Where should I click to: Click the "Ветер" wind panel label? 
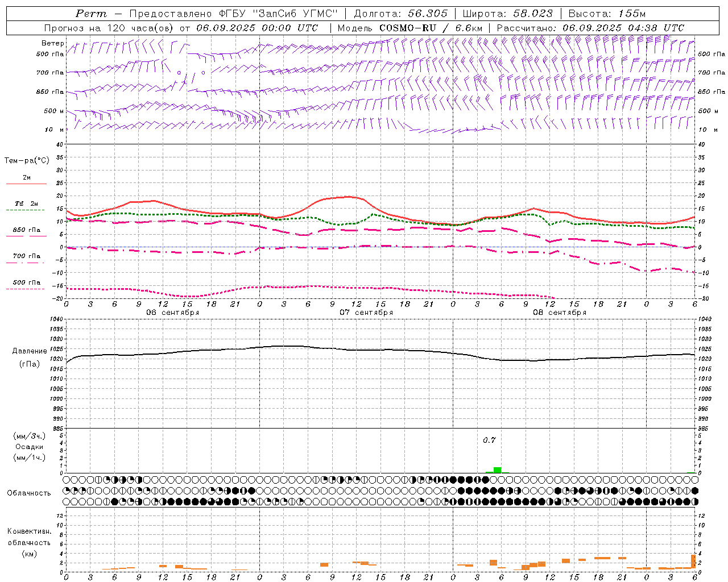(52, 43)
